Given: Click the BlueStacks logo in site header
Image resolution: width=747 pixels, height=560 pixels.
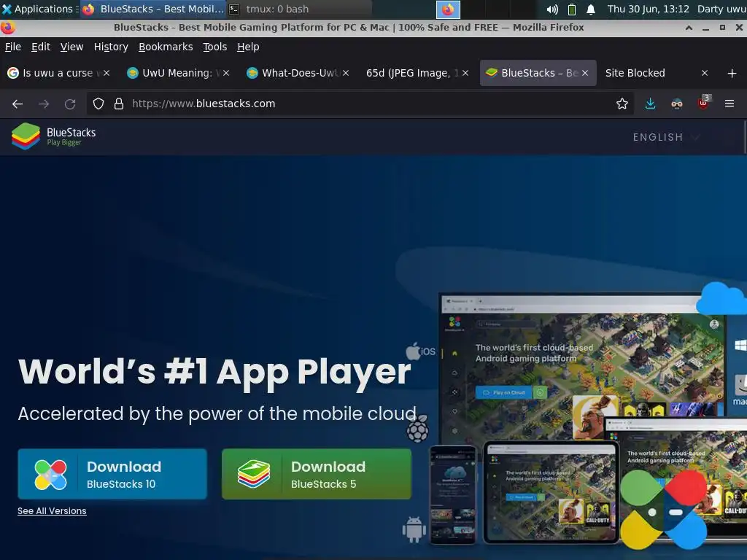Looking at the screenshot, I should [53, 136].
